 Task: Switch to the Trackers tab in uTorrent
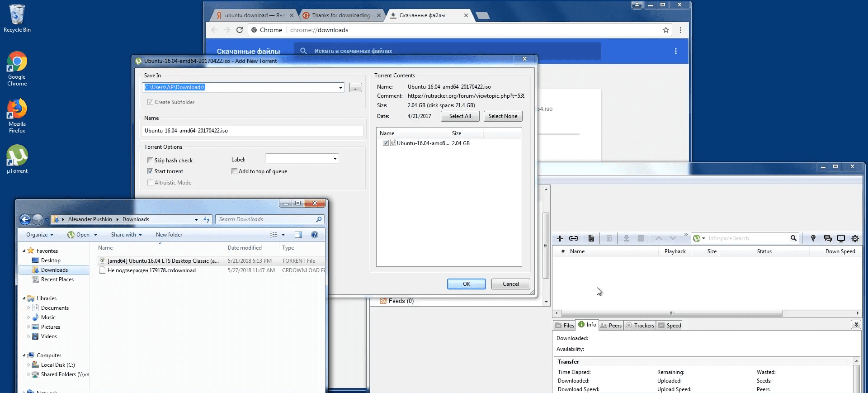pyautogui.click(x=640, y=326)
